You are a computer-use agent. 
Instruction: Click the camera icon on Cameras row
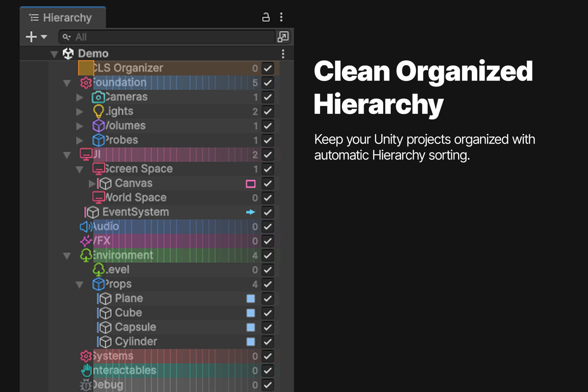pyautogui.click(x=98, y=97)
